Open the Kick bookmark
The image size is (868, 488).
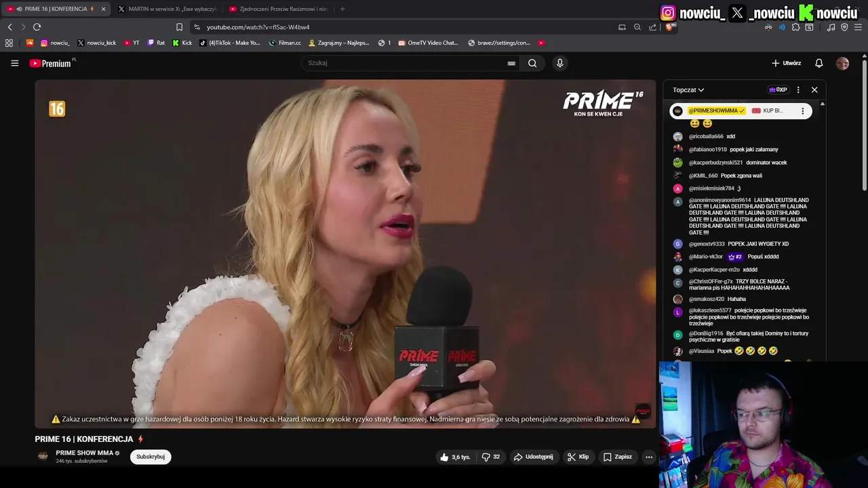click(x=182, y=43)
